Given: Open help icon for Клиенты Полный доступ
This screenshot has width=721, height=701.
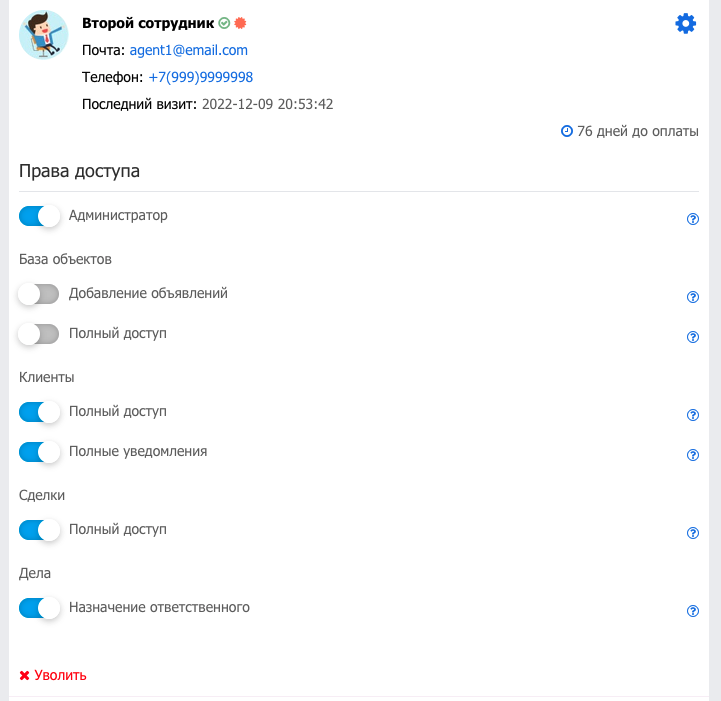Looking at the screenshot, I should tap(692, 415).
